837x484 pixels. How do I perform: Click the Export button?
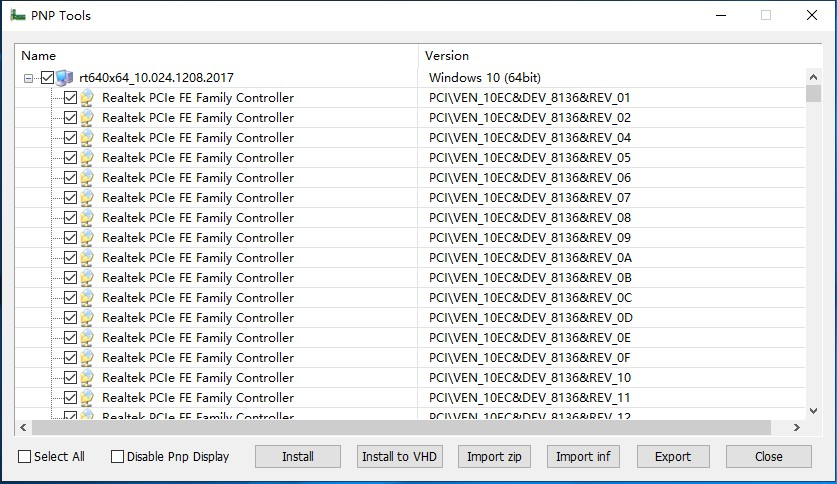pos(673,457)
